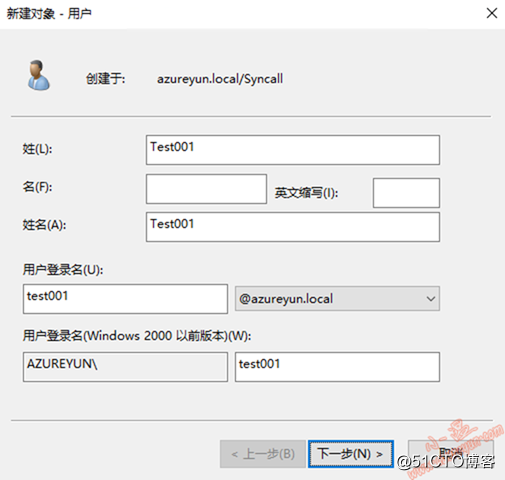Click the user avatar icon
Image resolution: width=505 pixels, height=480 pixels.
pos(39,75)
